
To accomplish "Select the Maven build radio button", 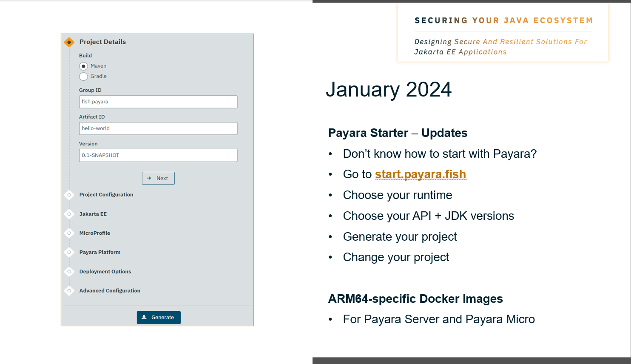I will click(x=84, y=66).
